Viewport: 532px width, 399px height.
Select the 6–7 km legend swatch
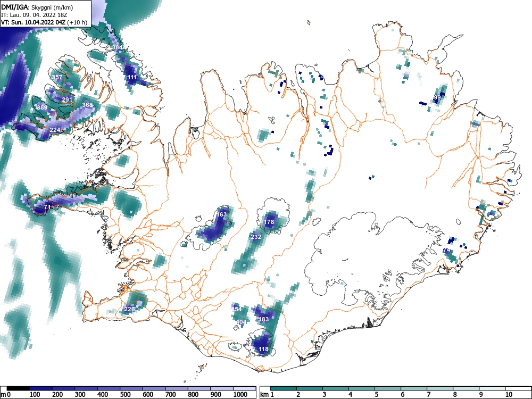[x=414, y=388]
